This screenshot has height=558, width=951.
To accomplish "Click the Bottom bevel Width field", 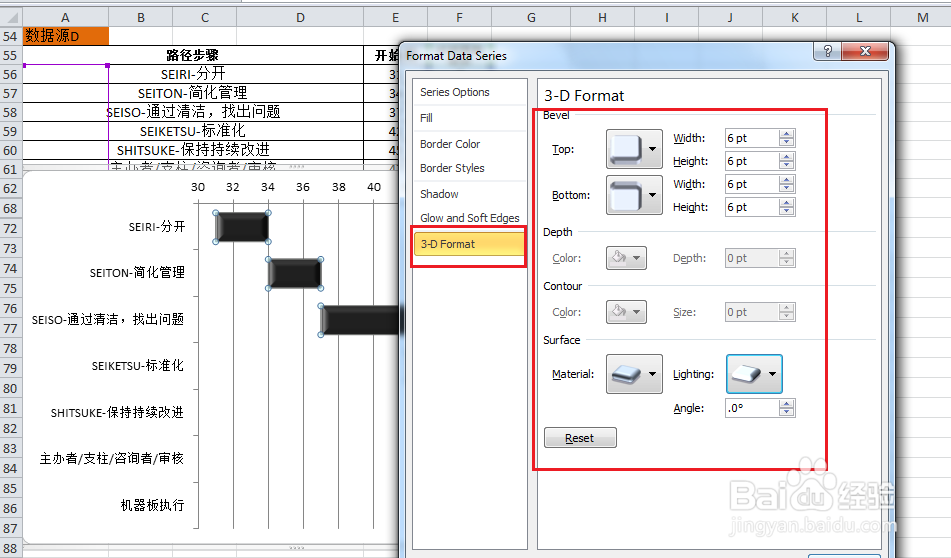I will click(x=752, y=184).
